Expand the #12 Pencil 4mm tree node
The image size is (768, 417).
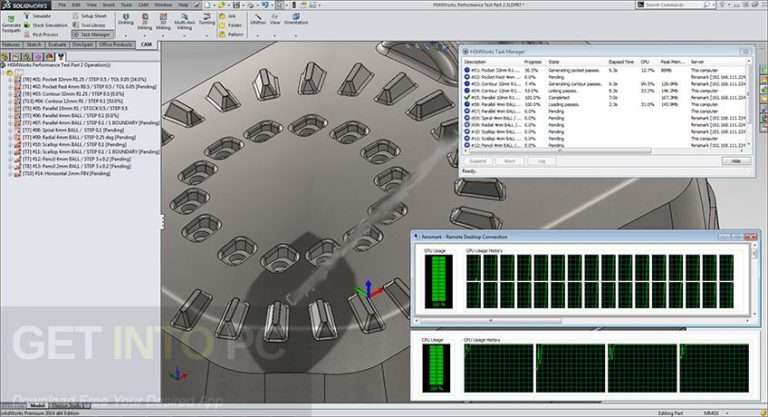pyautogui.click(x=10, y=159)
